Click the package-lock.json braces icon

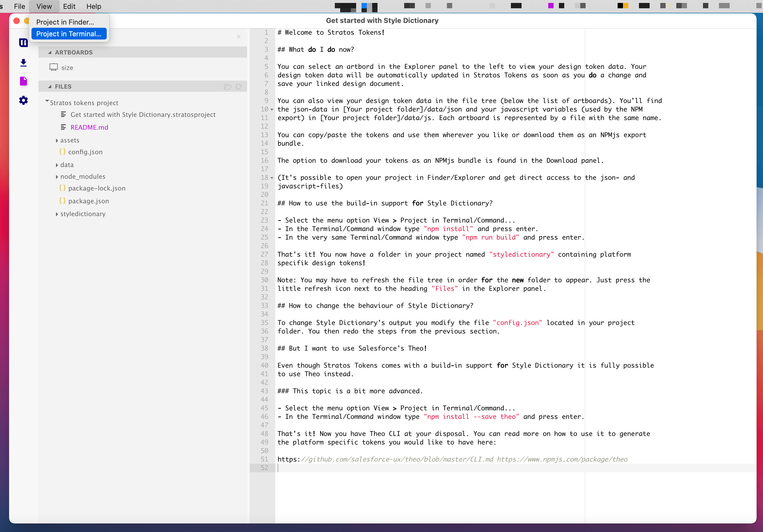coord(62,188)
